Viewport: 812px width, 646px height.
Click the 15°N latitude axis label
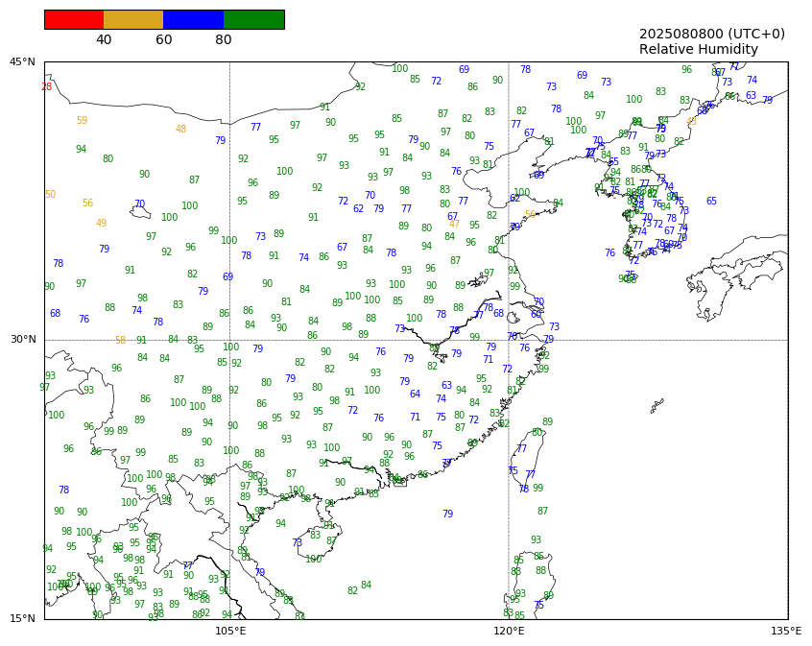tap(22, 618)
